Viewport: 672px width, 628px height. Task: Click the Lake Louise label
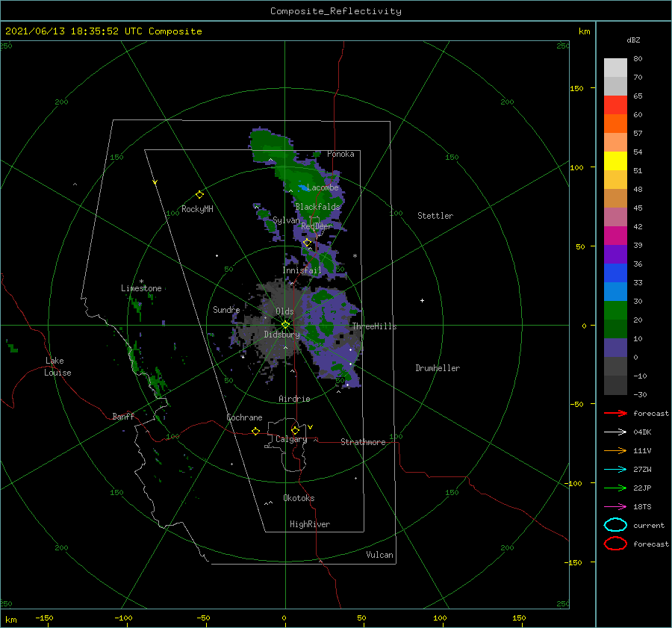(57, 367)
